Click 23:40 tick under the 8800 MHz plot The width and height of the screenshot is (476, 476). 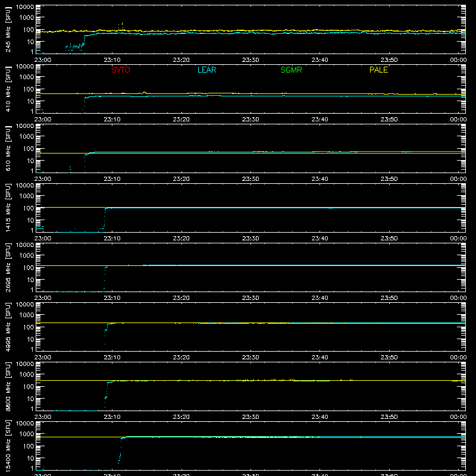[x=320, y=417]
